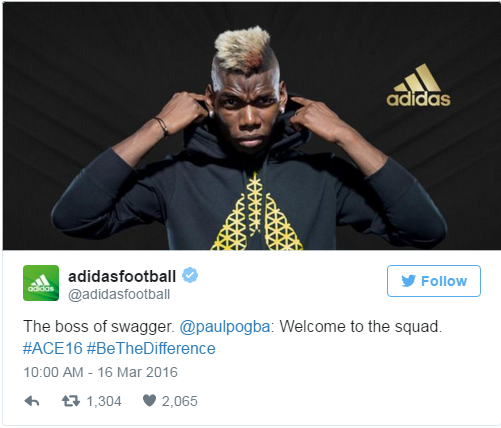Like the tweet with the heart icon
501x428 pixels.
click(x=149, y=400)
